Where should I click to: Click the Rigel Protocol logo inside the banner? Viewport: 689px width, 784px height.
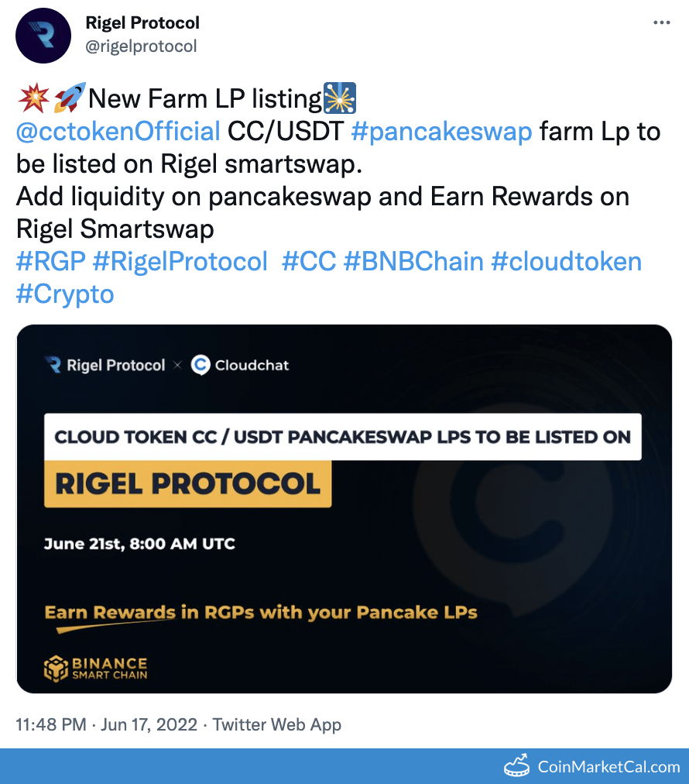(52, 364)
